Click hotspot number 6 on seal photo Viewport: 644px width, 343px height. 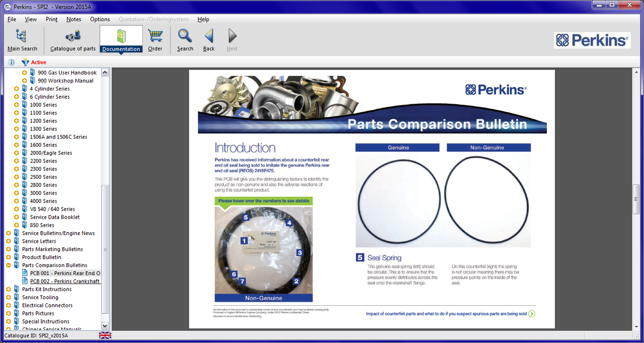click(x=234, y=275)
